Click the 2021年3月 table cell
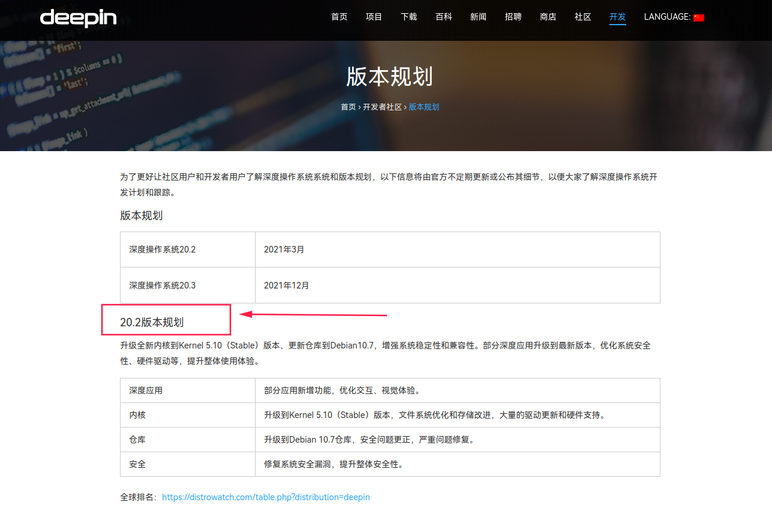 (458, 250)
